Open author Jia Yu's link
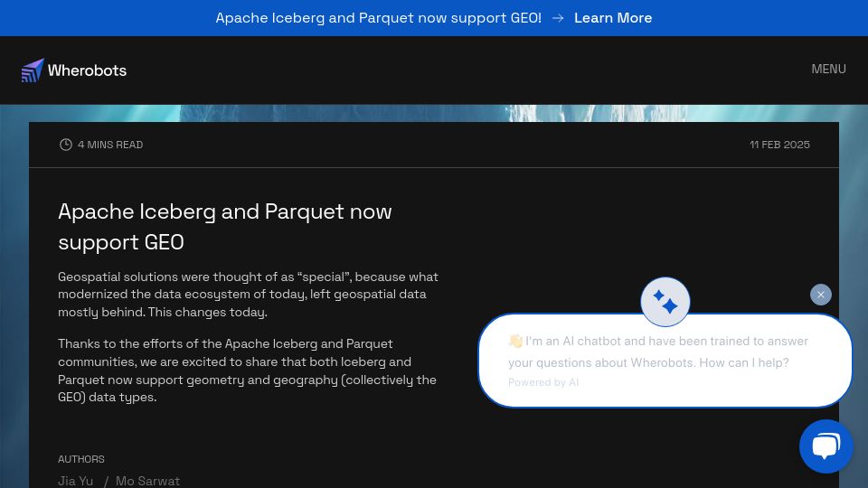This screenshot has height=488, width=868. coord(75,481)
